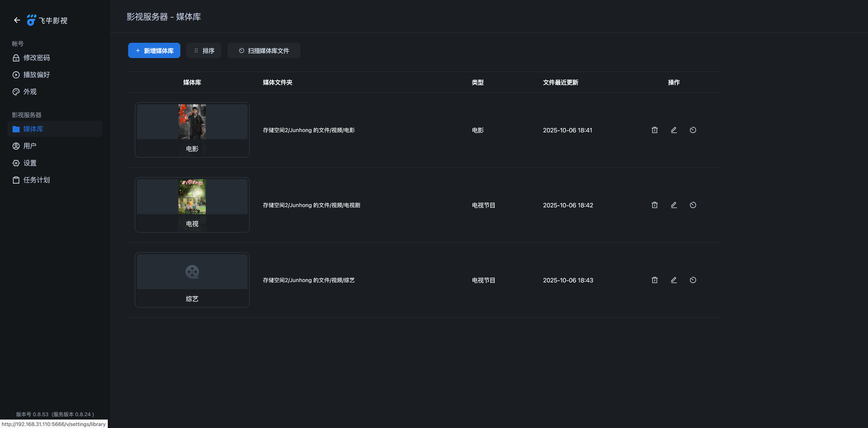Screen dimensions: 868x428
Task: Click the back arrow beside 飞牛影视 logo
Action: [x=17, y=20]
